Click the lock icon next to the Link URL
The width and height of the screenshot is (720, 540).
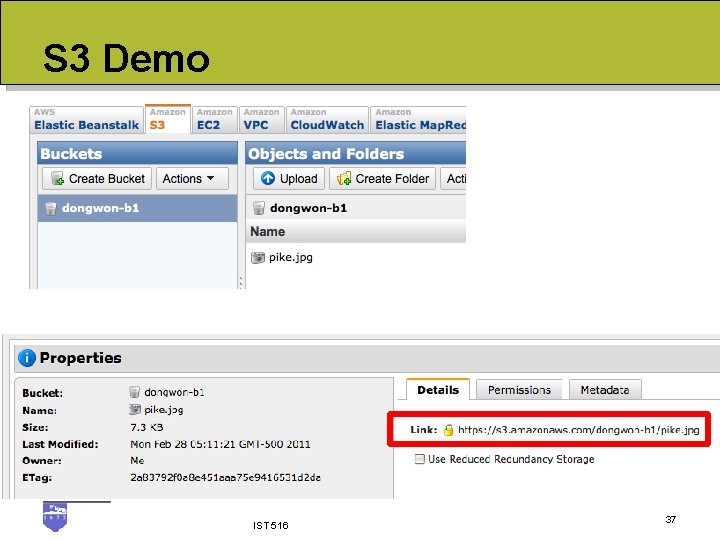coord(449,430)
